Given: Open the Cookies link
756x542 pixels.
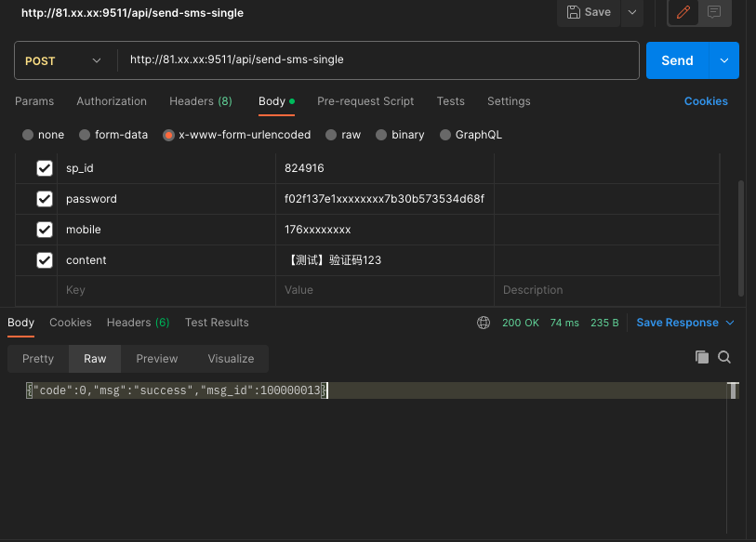Looking at the screenshot, I should [x=706, y=101].
